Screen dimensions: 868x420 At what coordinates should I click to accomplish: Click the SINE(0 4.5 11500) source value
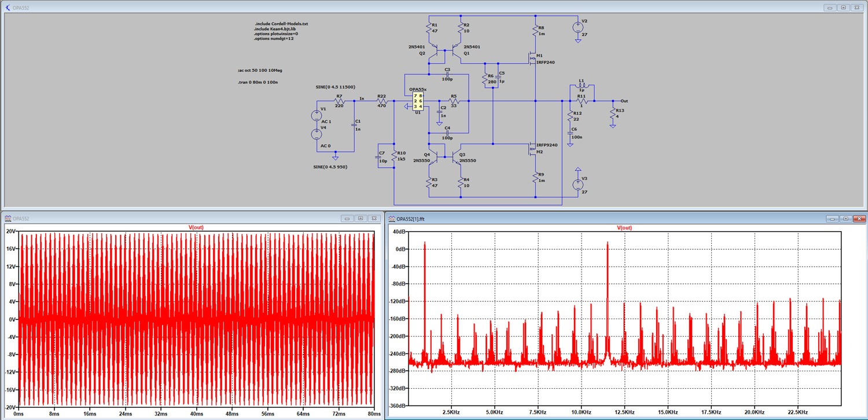coord(336,86)
